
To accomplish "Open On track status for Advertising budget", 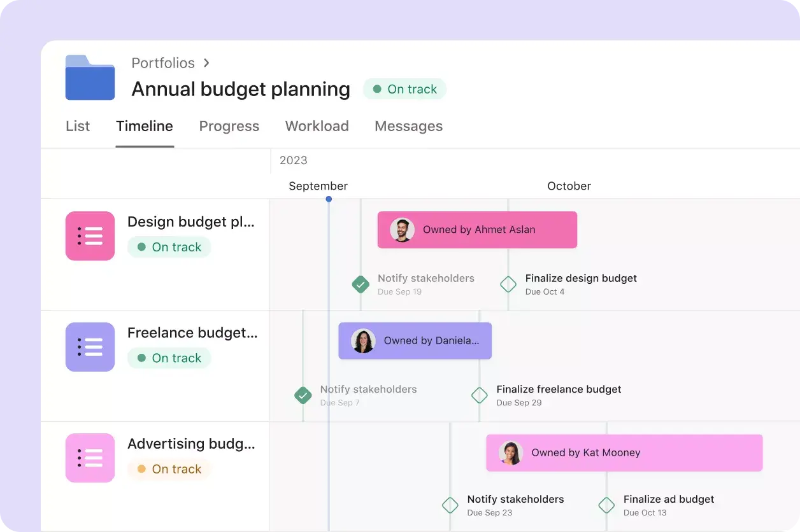I will tap(169, 469).
